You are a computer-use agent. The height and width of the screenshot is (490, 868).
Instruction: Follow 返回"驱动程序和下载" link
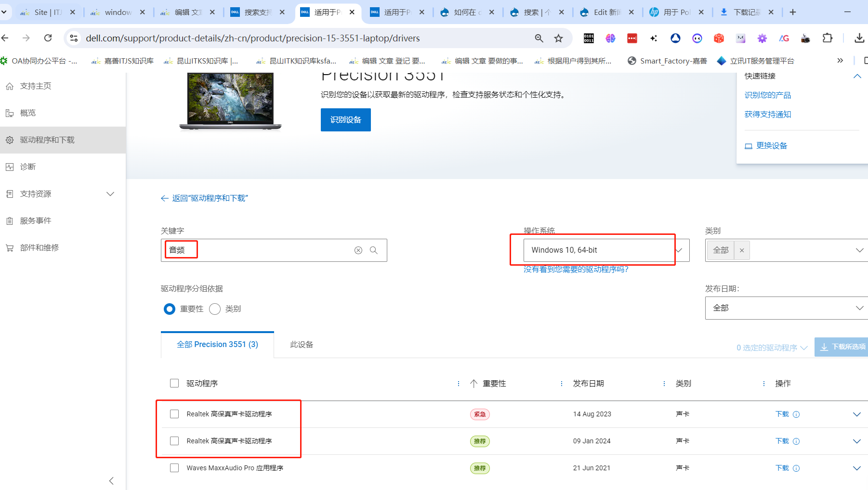click(x=204, y=198)
